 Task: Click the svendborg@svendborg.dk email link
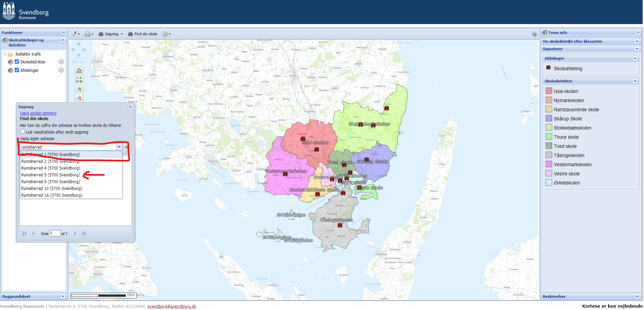172,306
